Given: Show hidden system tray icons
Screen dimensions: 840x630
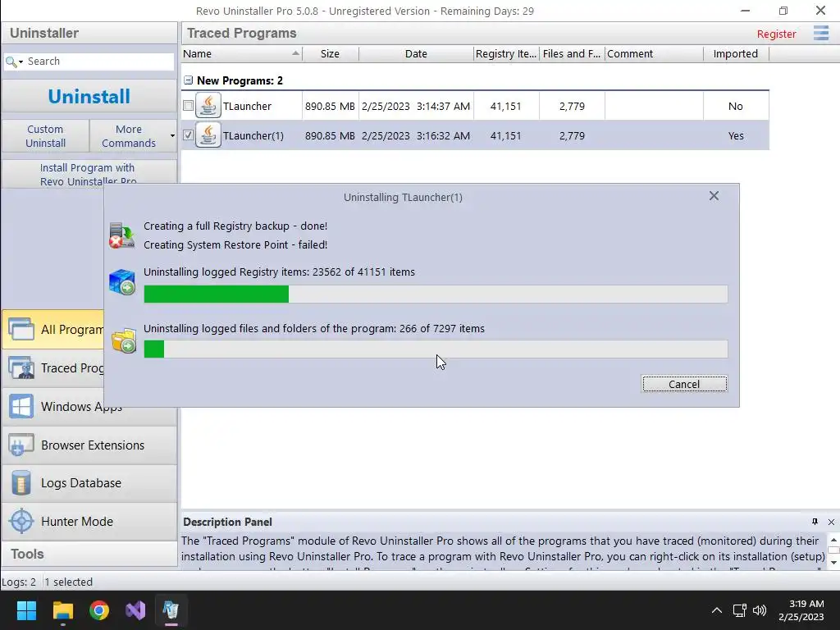Looking at the screenshot, I should pos(716,610).
